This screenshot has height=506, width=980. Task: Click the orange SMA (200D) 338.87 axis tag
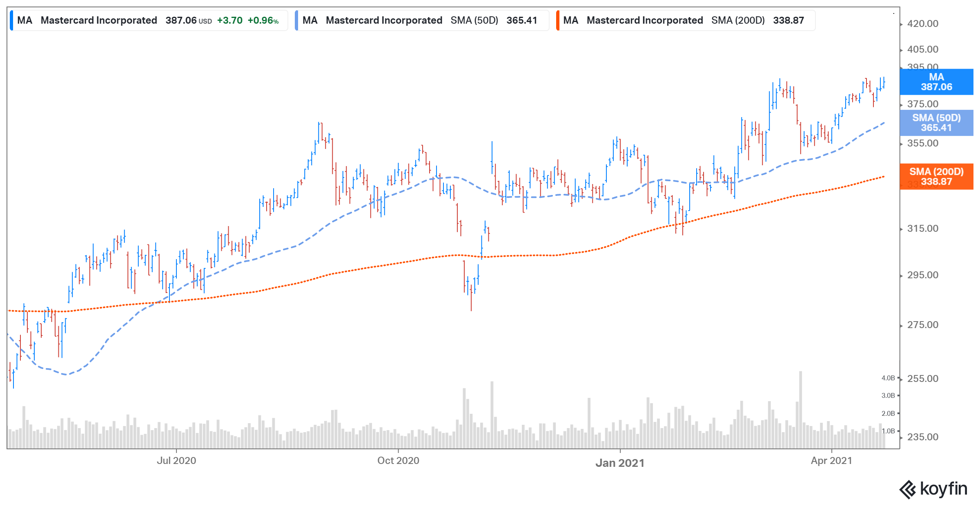[x=936, y=177]
